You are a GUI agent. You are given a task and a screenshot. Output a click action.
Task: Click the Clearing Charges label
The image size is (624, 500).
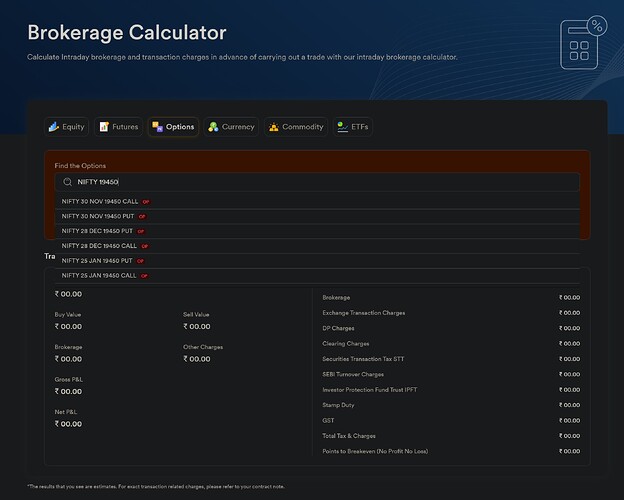[x=346, y=344]
